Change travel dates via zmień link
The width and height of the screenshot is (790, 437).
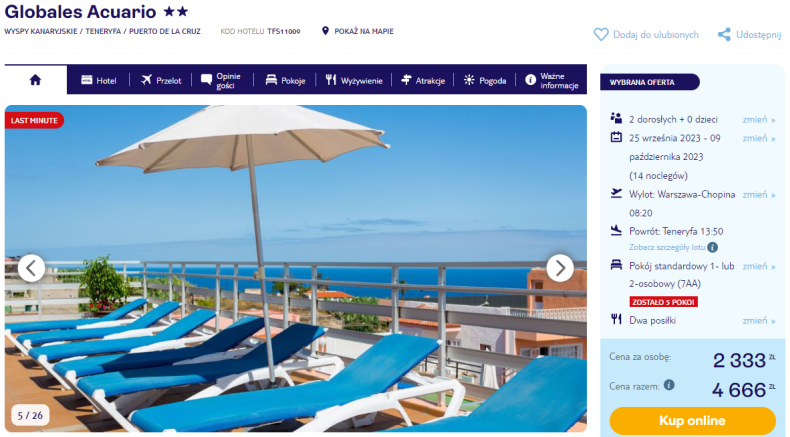[x=758, y=138]
